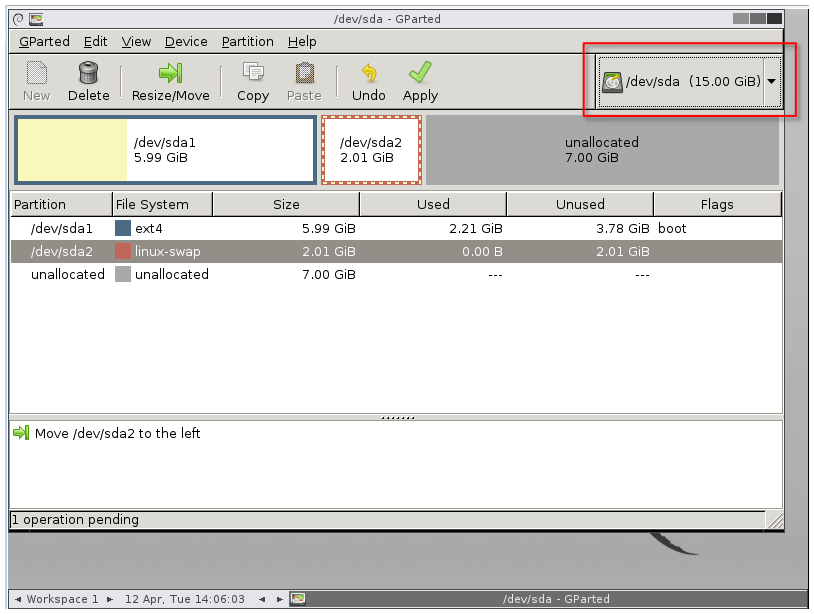Click the Copy toolbar icon
The height and width of the screenshot is (614, 814).
(253, 72)
